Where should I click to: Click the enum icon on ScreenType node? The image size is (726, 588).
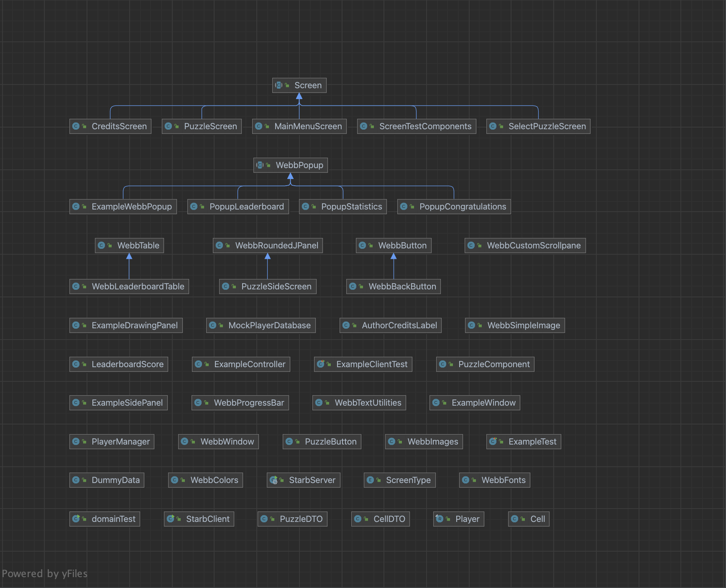370,480
